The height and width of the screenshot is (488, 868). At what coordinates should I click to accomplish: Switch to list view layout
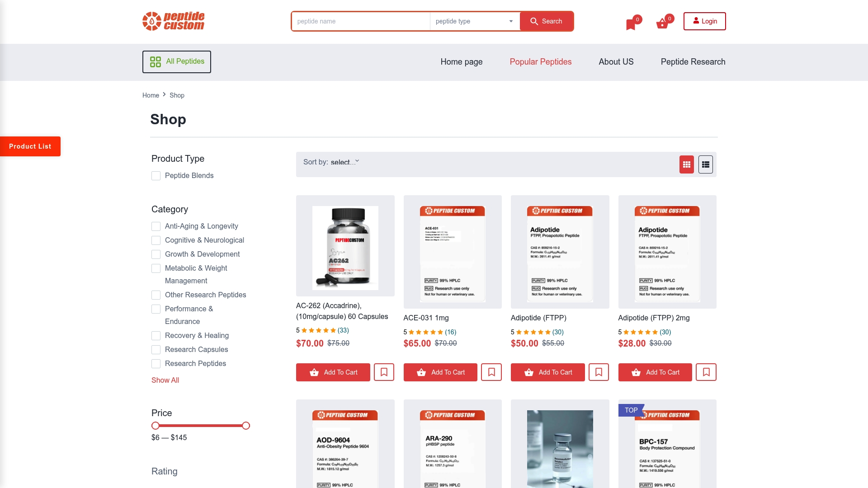coord(705,164)
